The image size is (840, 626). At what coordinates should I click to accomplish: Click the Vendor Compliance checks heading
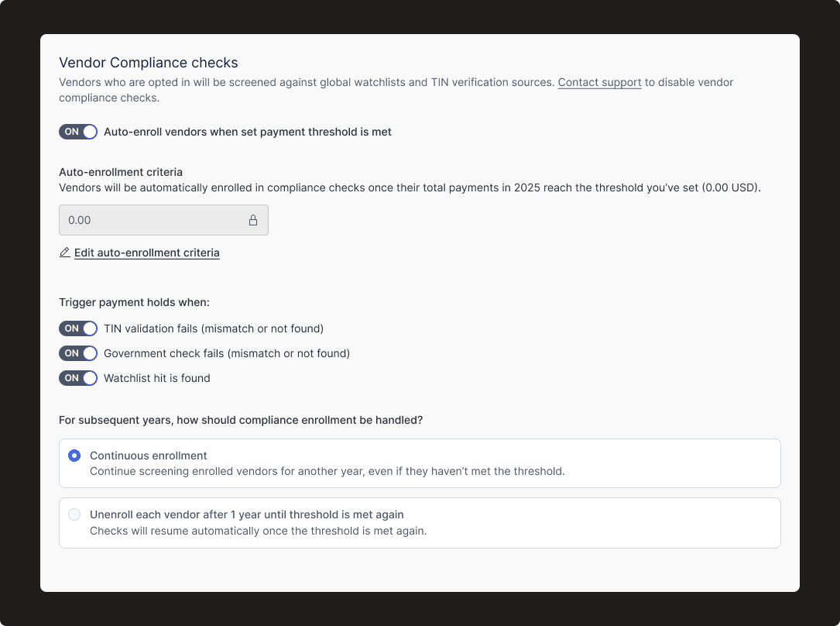149,63
